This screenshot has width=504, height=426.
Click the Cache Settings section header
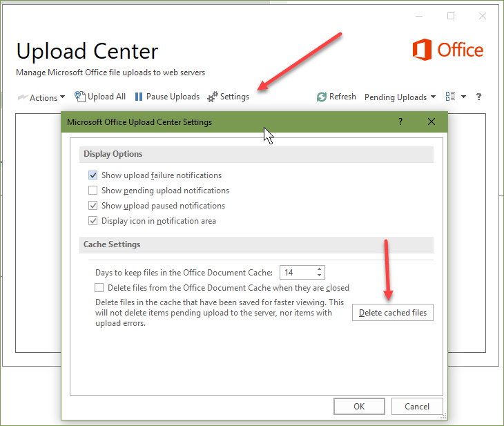click(x=257, y=244)
